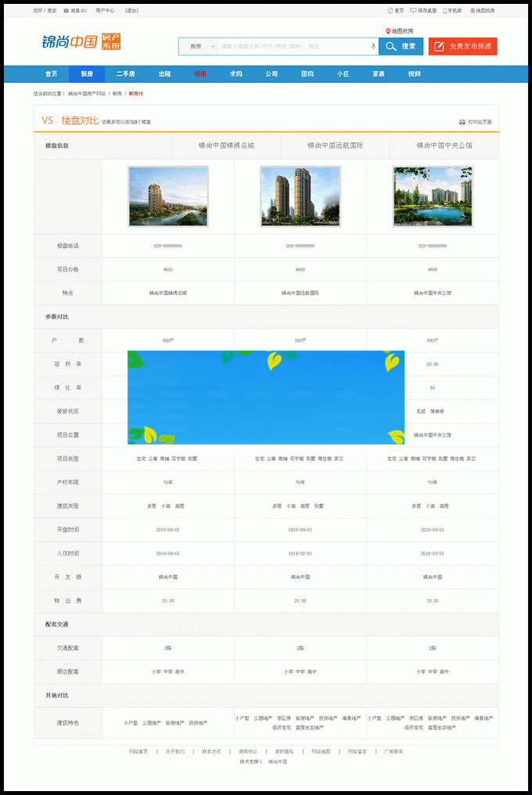Open the 锦尚中国锦绣名城 property thumbnail
The image size is (532, 795).
[168, 196]
